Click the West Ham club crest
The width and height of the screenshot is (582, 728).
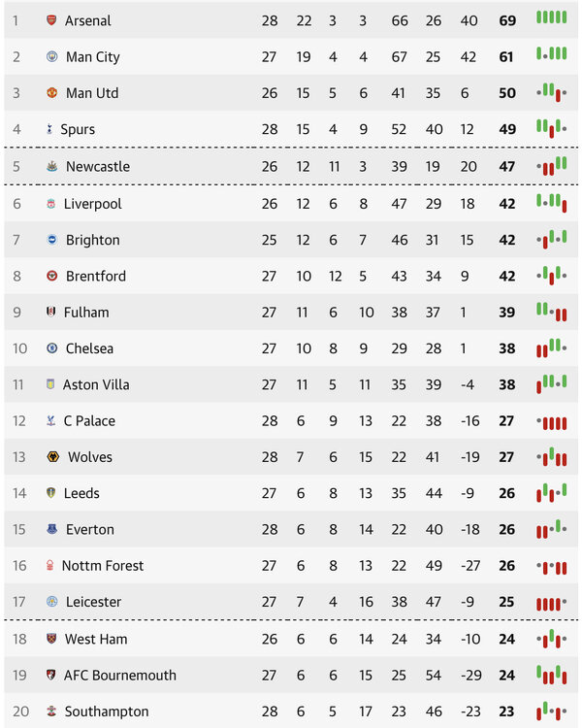[52, 639]
